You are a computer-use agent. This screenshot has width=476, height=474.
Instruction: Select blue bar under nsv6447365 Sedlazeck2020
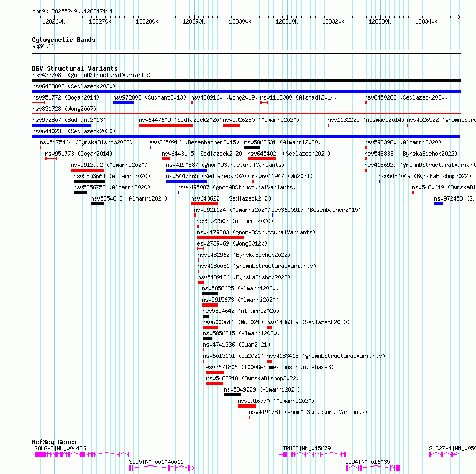coord(187,181)
